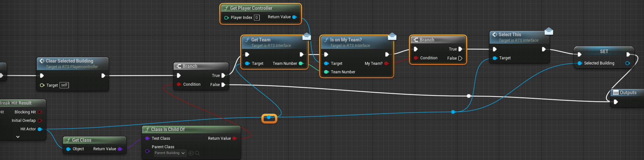This screenshot has height=160, width=644.
Task: Click the SET node's exec output pin
Action: (628, 54)
